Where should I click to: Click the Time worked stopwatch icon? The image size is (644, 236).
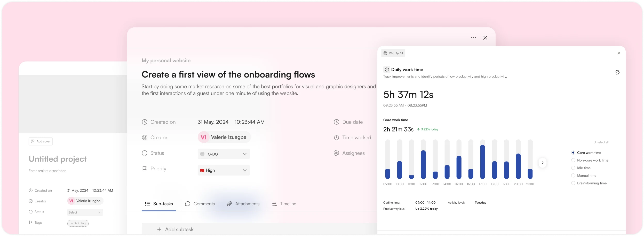(x=336, y=138)
